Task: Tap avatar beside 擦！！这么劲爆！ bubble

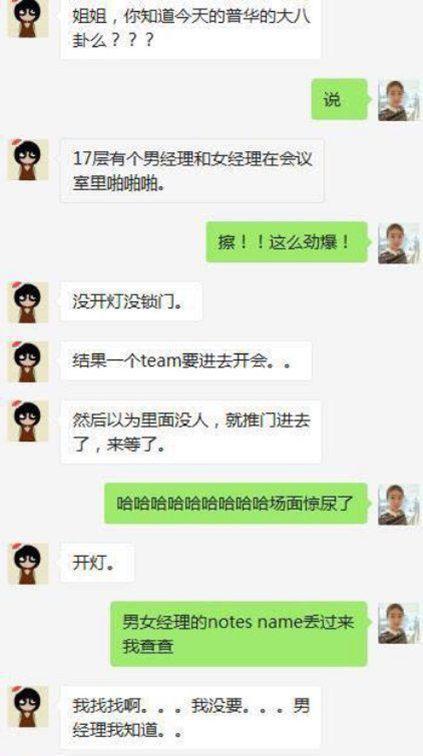Action: 398,243
